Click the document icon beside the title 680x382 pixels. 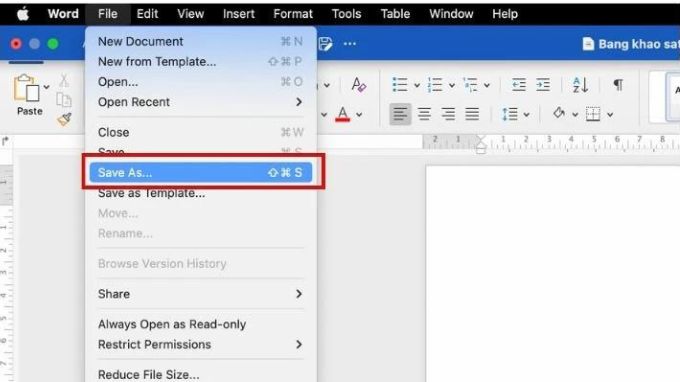coord(588,44)
